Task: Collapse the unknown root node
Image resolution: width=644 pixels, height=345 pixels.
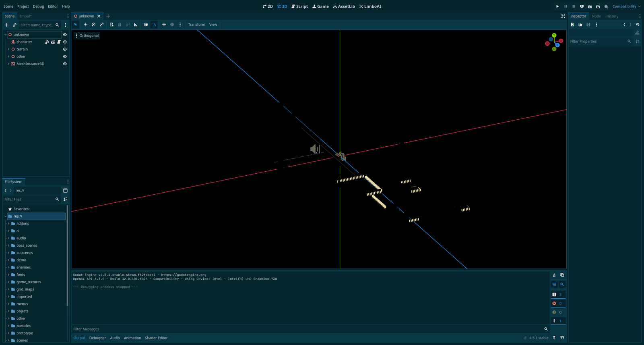Action: (5, 35)
